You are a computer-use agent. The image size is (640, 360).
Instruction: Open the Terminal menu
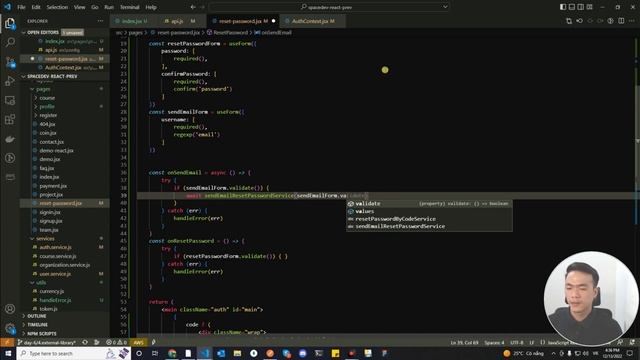tap(129, 7)
